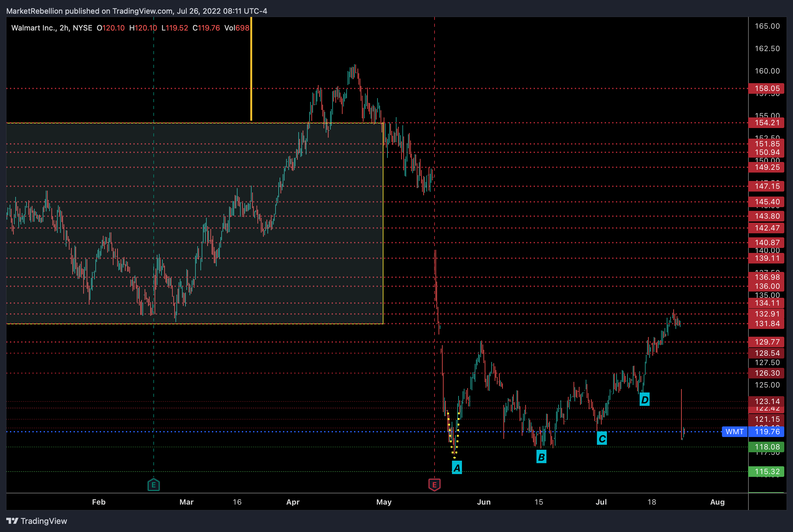Screen dimensions: 793x532
Task: Toggle the dashed blue current price line
Action: click(238, 432)
